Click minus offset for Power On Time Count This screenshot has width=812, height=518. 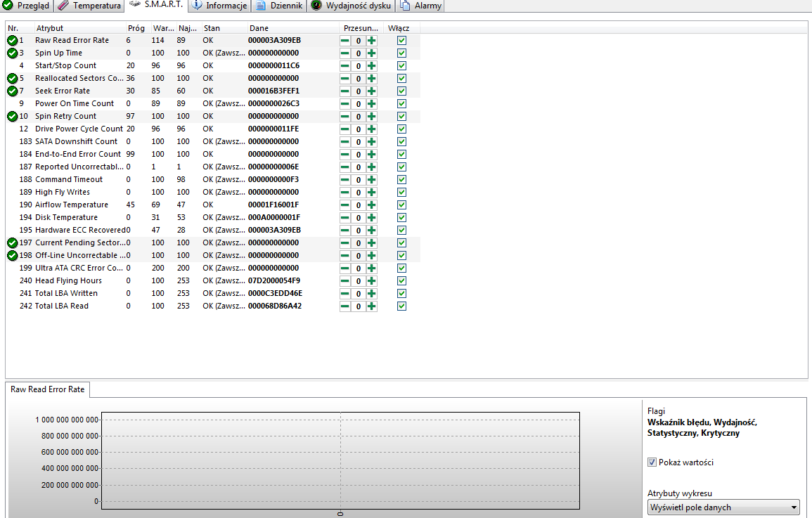click(345, 104)
